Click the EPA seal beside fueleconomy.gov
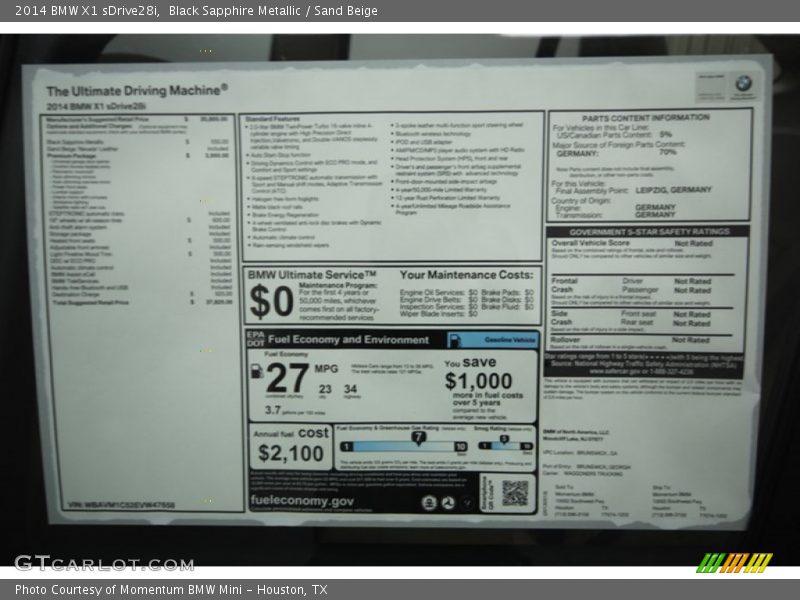 click(426, 501)
